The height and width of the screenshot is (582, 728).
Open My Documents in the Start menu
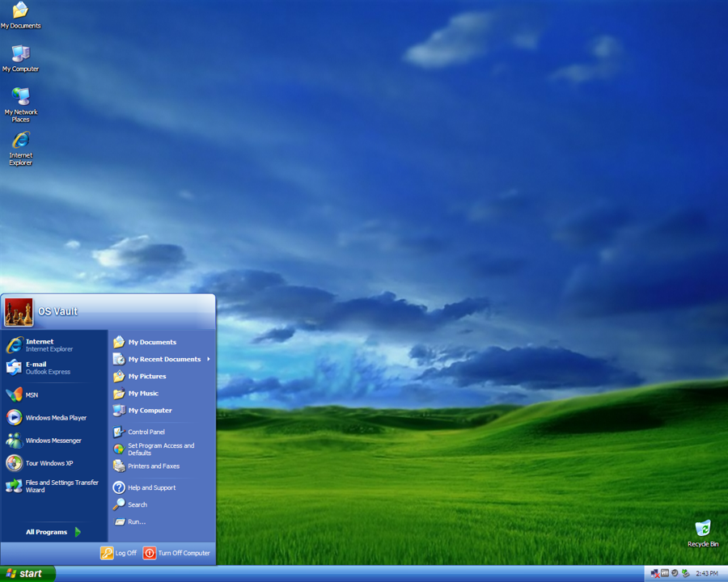162,342
